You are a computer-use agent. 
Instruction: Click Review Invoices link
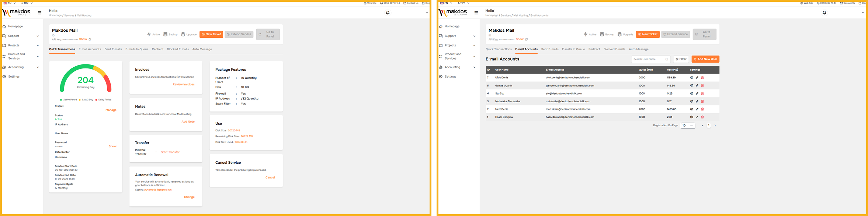(184, 85)
